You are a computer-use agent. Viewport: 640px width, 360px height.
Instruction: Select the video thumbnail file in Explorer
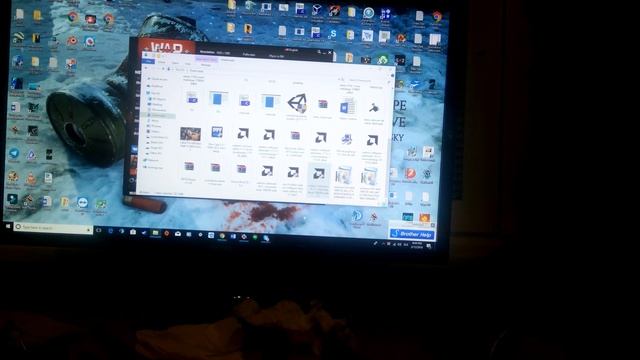[x=190, y=134]
